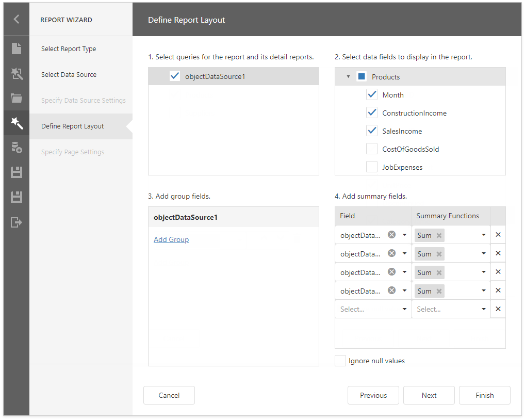Click the New Report page icon

tap(17, 49)
